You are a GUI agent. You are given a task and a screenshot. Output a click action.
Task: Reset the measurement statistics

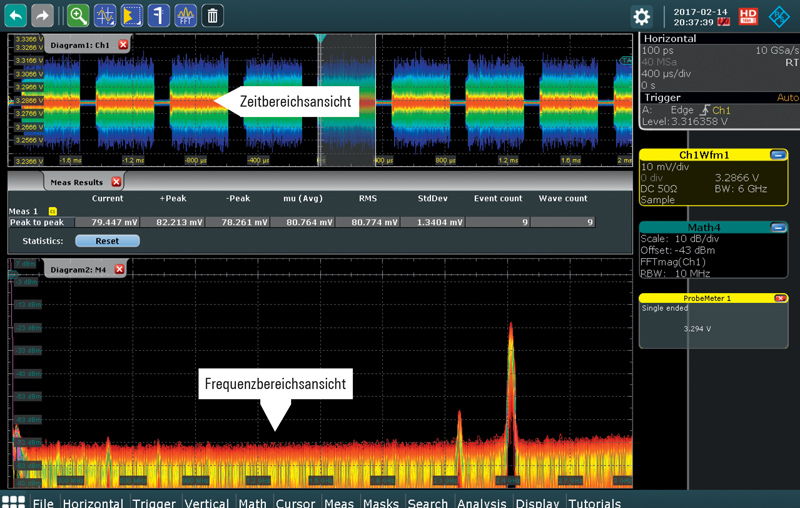click(107, 241)
